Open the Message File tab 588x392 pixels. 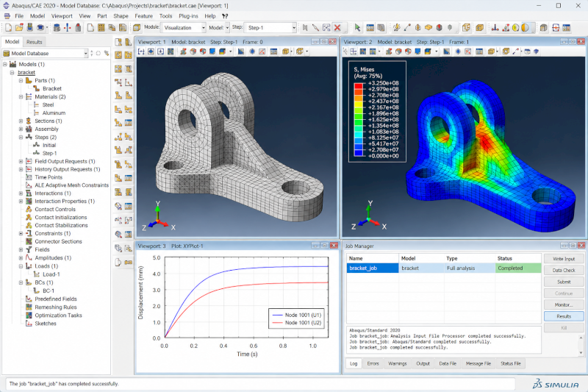coord(478,363)
